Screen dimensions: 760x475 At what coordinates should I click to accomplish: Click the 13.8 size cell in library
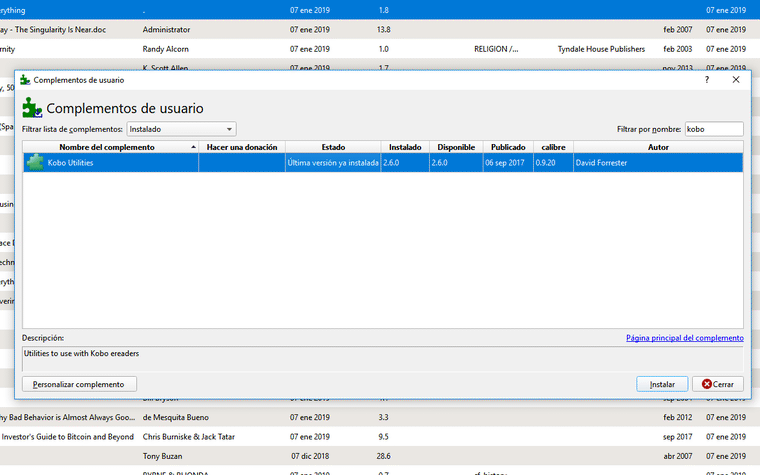click(383, 30)
